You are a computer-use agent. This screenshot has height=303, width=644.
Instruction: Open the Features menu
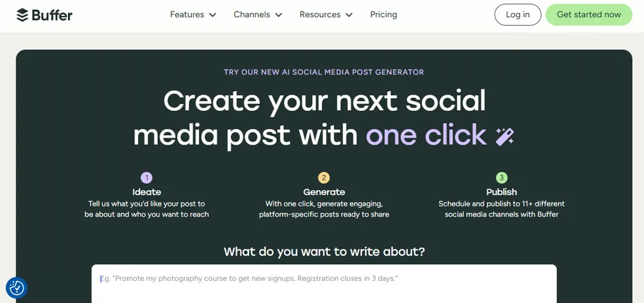click(187, 14)
